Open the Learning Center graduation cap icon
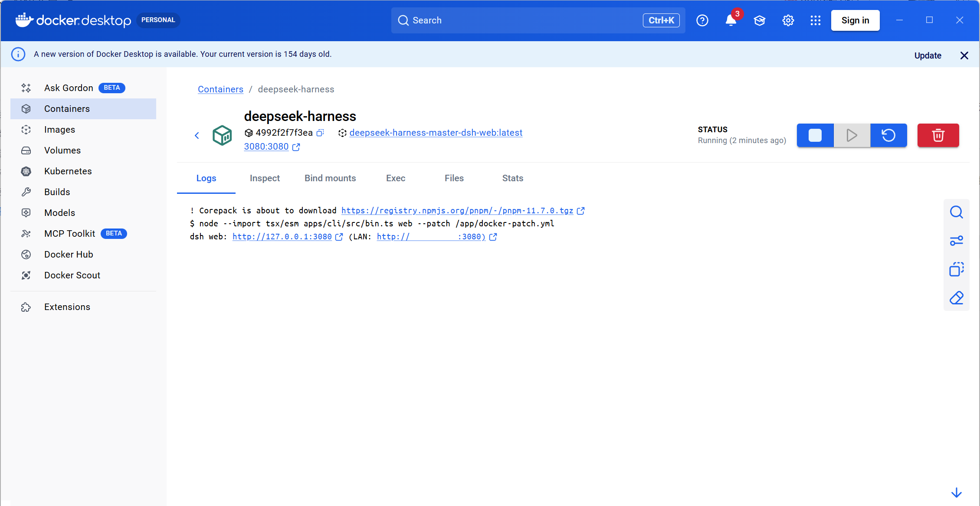 (x=760, y=20)
